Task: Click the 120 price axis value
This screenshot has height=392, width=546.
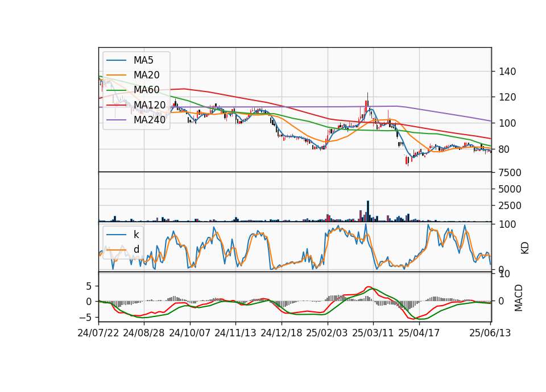Action: [507, 97]
